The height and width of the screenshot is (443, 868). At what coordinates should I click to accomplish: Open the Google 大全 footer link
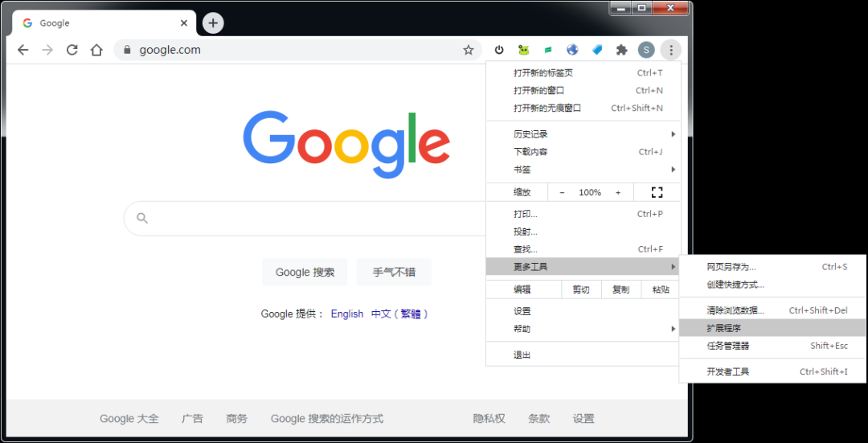pos(129,419)
